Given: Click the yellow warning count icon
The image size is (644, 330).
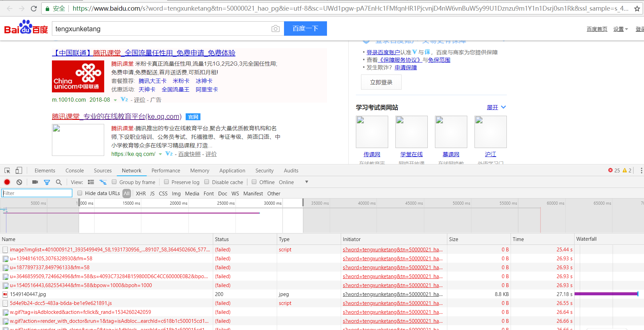Looking at the screenshot, I should [x=625, y=170].
